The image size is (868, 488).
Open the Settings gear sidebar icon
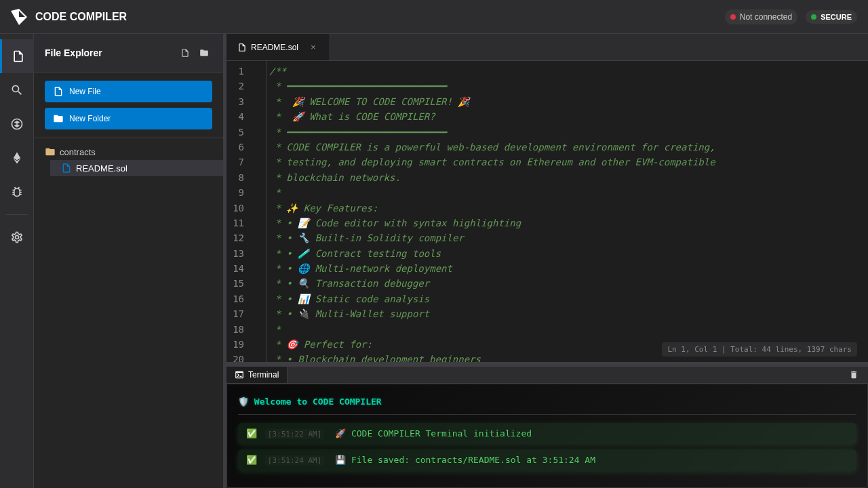click(17, 237)
